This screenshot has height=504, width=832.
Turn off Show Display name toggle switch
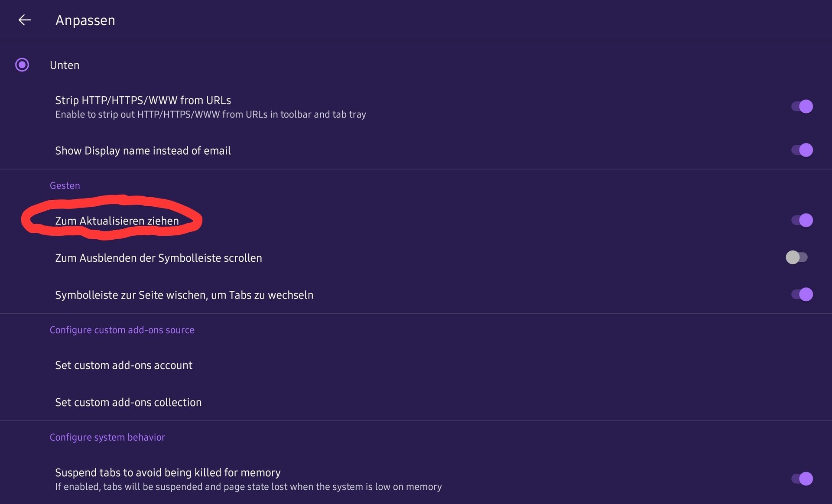[x=802, y=150]
